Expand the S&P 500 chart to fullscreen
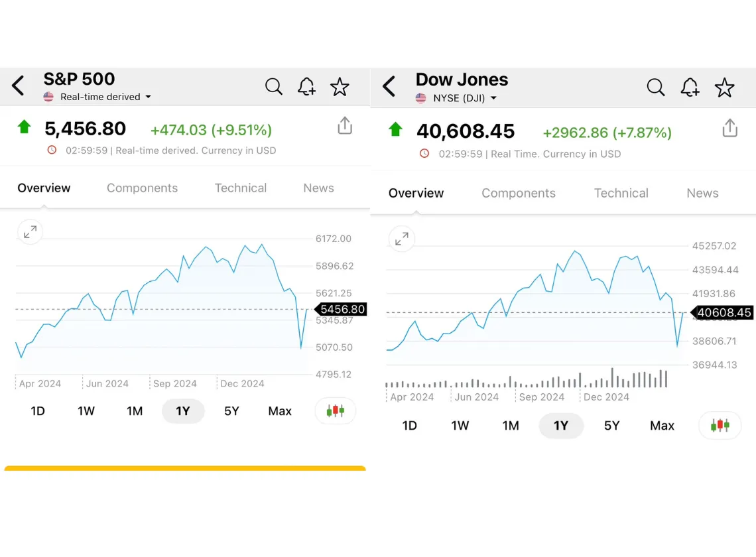This screenshot has height=557, width=756. (x=30, y=232)
